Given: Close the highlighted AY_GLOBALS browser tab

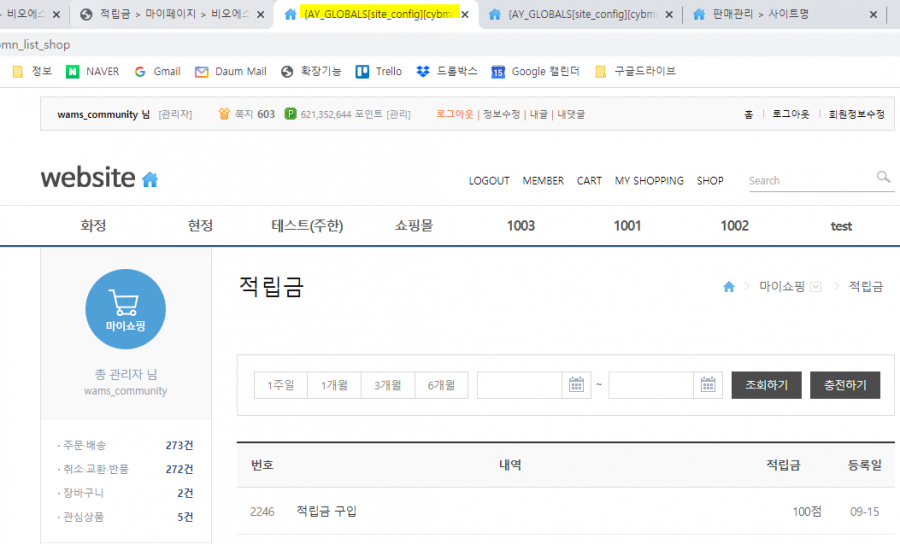Looking at the screenshot, I should point(464,14).
